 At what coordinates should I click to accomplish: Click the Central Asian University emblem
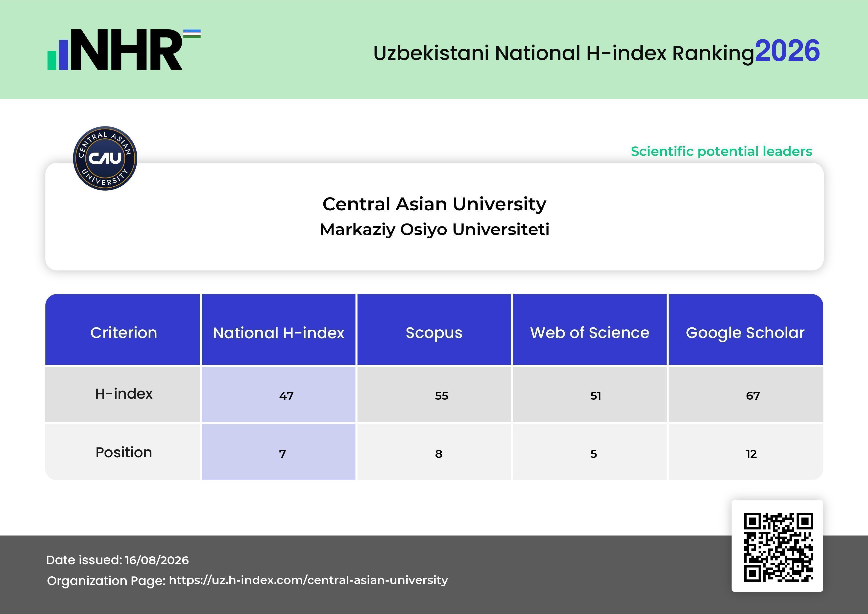tap(105, 158)
